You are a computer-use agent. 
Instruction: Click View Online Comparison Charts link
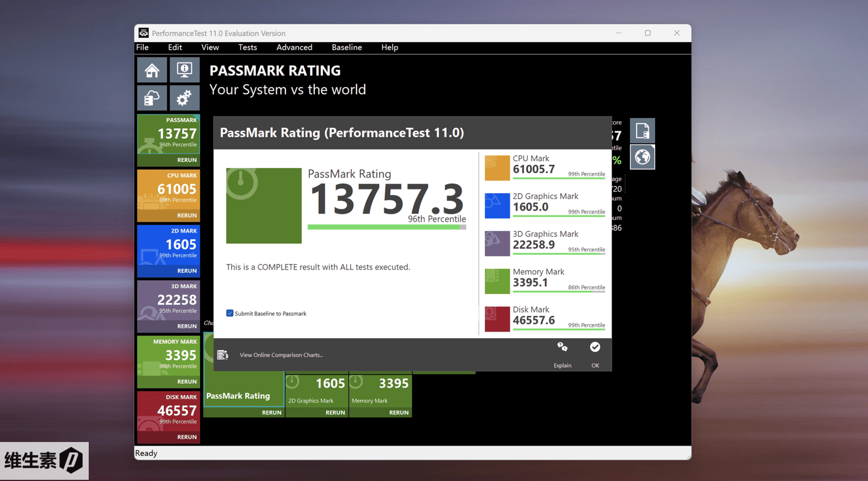281,355
